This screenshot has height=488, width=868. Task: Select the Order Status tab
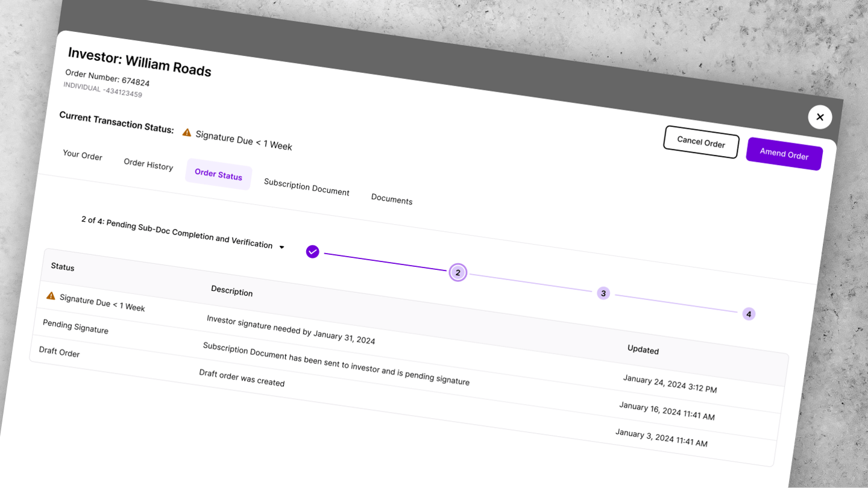(x=218, y=174)
